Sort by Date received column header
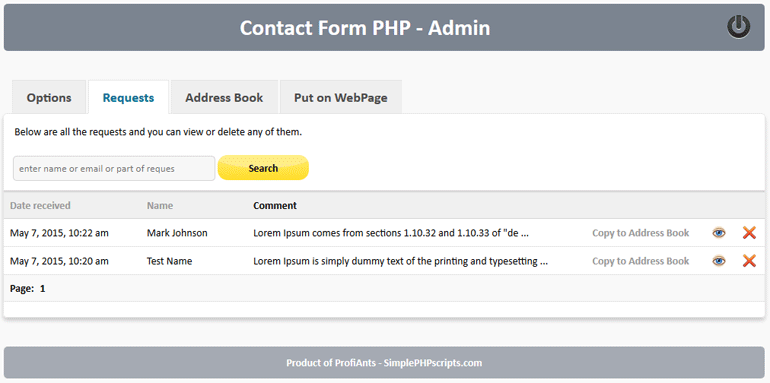 coord(40,205)
